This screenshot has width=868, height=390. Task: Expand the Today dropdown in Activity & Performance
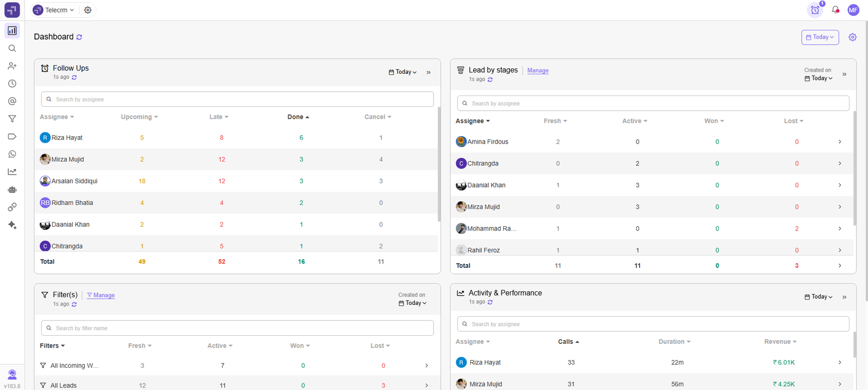(x=818, y=297)
